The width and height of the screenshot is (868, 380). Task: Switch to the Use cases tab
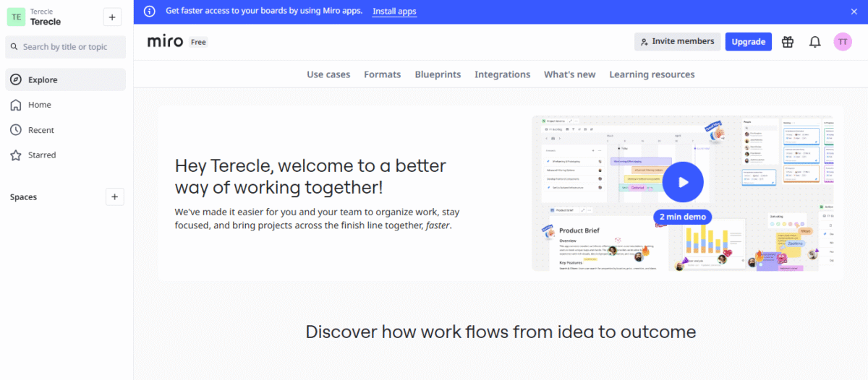click(328, 74)
